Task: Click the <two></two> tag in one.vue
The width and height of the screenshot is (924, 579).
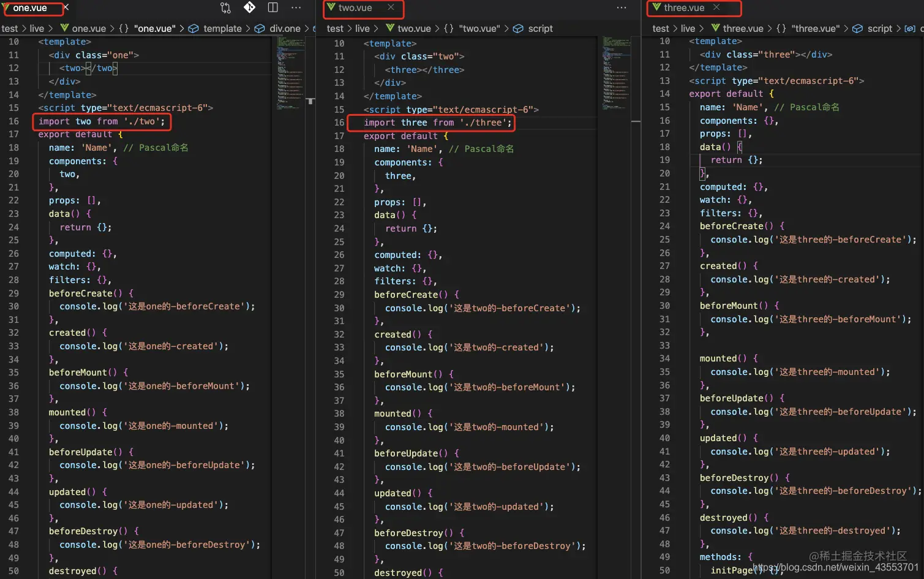Action: pyautogui.click(x=88, y=68)
